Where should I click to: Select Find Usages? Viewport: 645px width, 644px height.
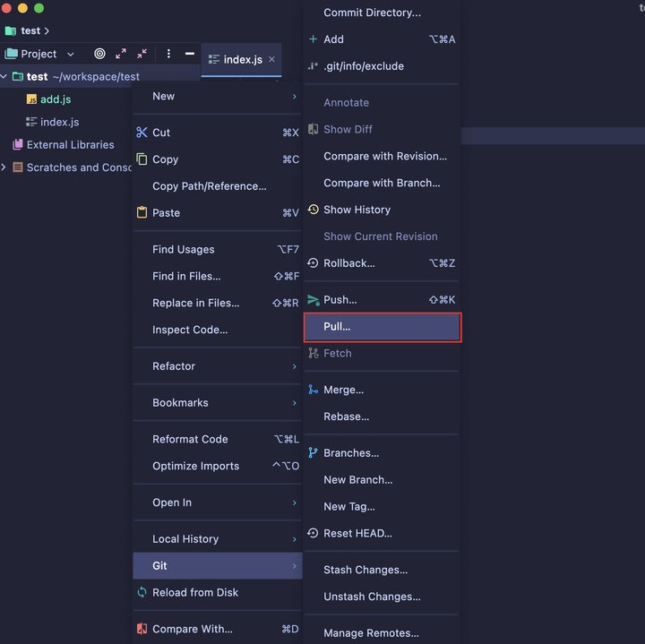[217, 249]
